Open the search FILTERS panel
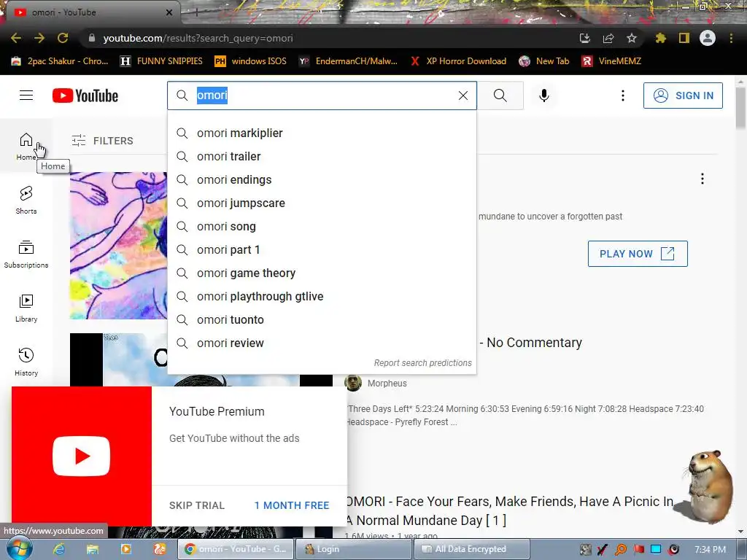Viewport: 747px width, 560px height. click(102, 141)
